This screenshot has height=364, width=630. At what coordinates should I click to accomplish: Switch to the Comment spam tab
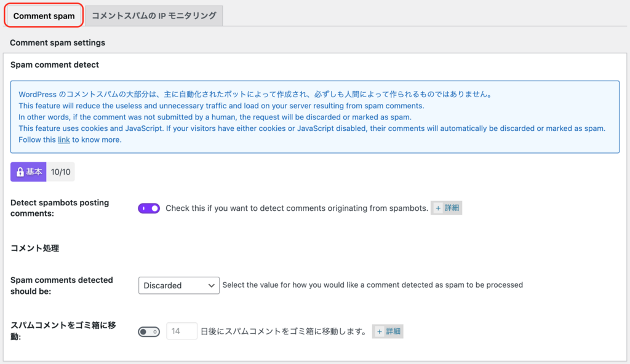coord(44,16)
